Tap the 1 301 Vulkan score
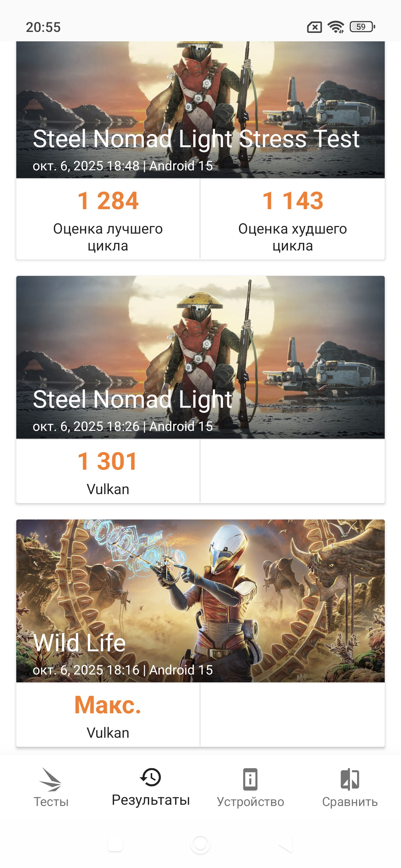 [108, 461]
